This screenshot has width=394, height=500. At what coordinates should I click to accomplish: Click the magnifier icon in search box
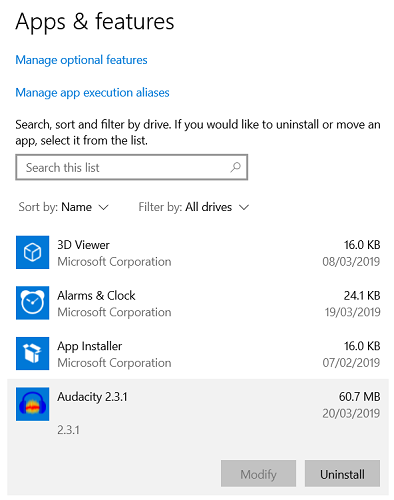(235, 167)
